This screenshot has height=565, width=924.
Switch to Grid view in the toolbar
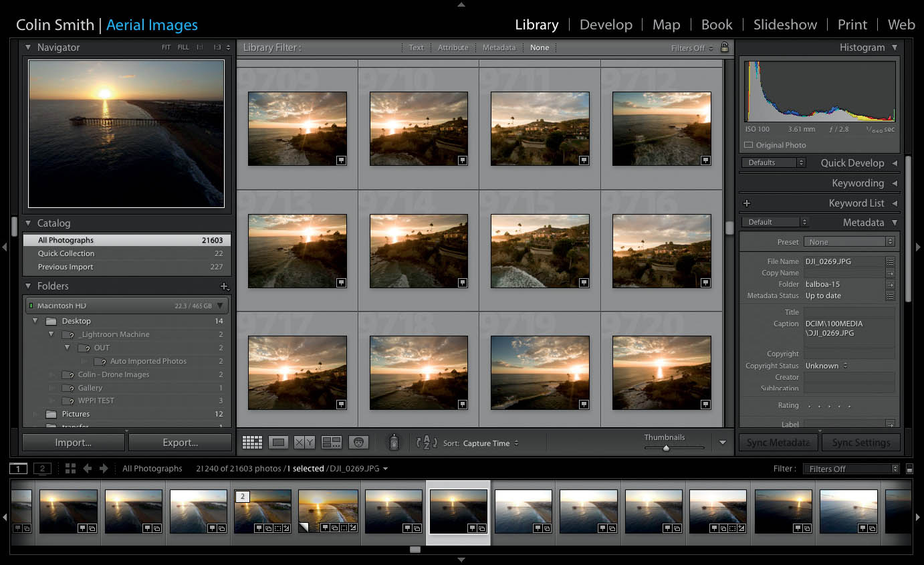tap(252, 442)
